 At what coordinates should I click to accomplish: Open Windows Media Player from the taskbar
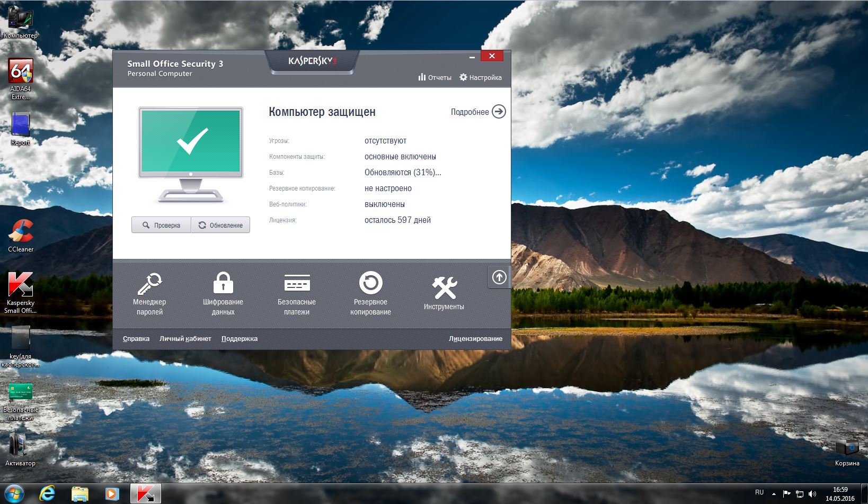[x=112, y=493]
